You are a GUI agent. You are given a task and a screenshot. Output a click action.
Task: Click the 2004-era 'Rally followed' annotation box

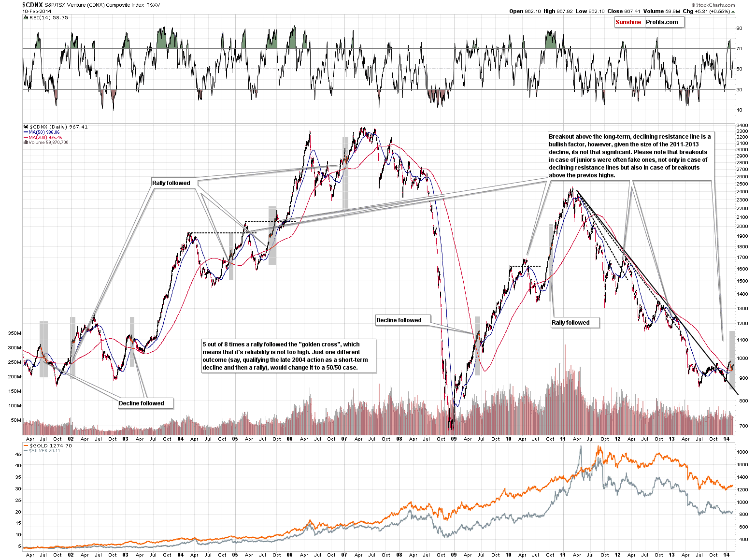(x=174, y=183)
